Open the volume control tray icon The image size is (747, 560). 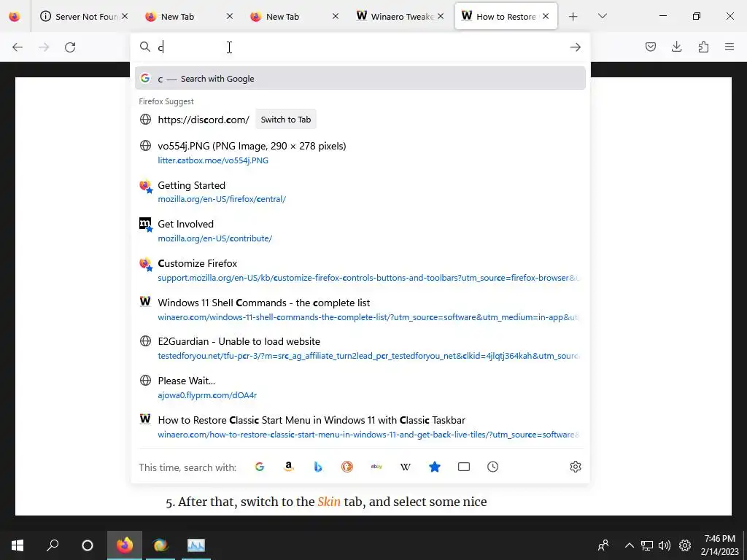664,545
